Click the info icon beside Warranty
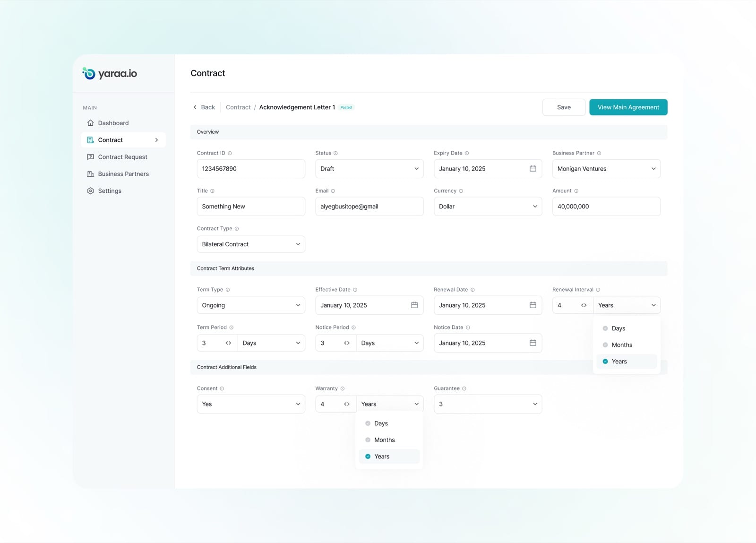 [343, 388]
